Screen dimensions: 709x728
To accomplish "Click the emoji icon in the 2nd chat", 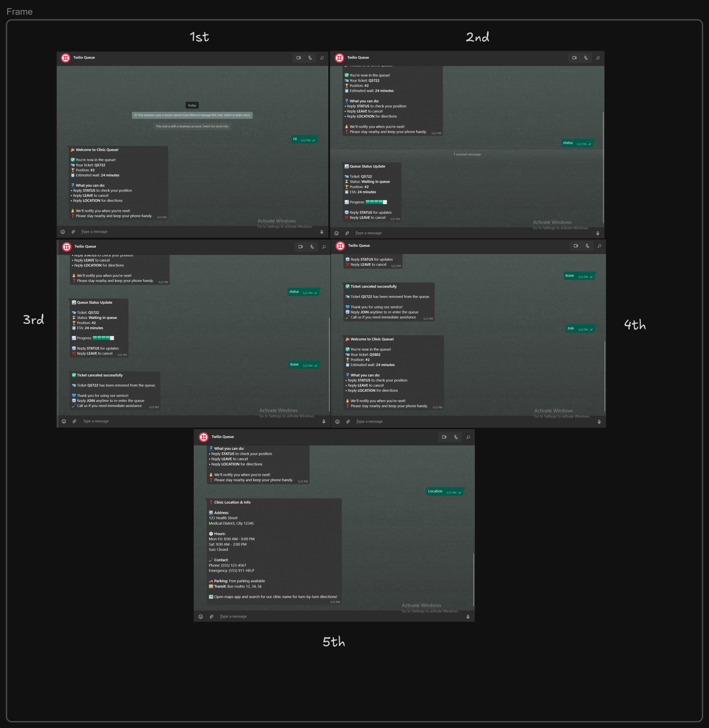I will tap(337, 233).
